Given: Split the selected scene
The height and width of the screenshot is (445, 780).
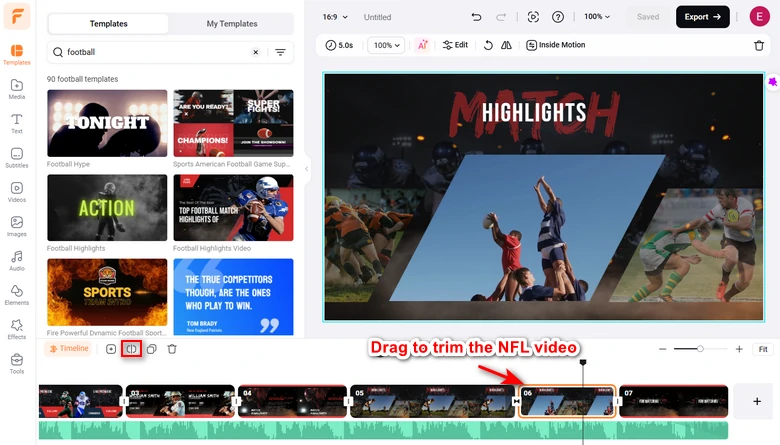Looking at the screenshot, I should [x=131, y=349].
